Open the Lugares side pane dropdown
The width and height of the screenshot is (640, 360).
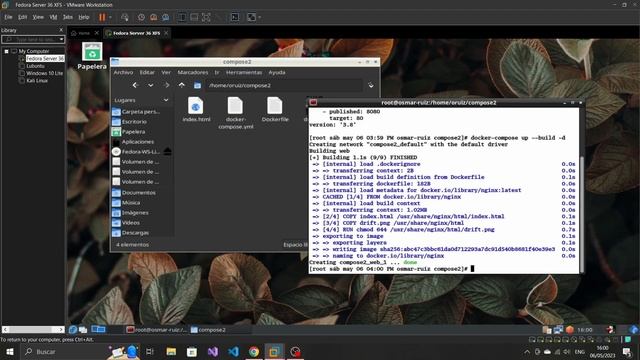166,100
